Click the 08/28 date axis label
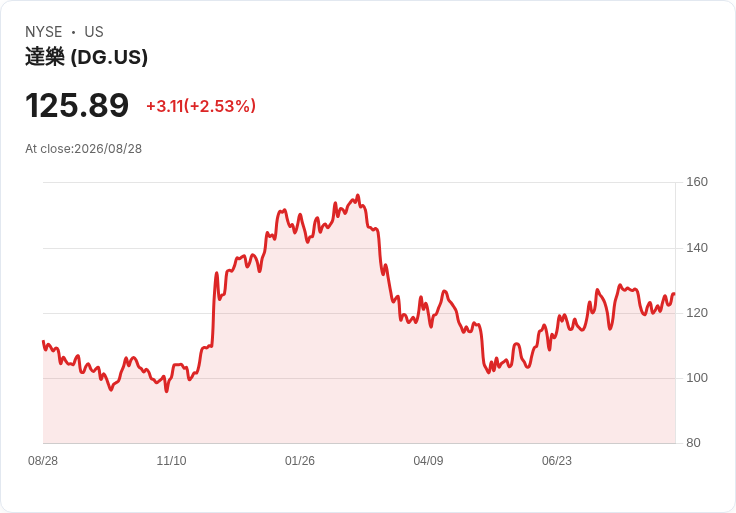 [43, 460]
